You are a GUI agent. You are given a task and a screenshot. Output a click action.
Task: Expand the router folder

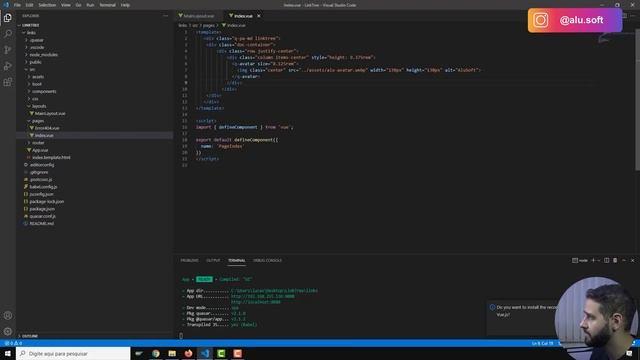tap(38, 143)
